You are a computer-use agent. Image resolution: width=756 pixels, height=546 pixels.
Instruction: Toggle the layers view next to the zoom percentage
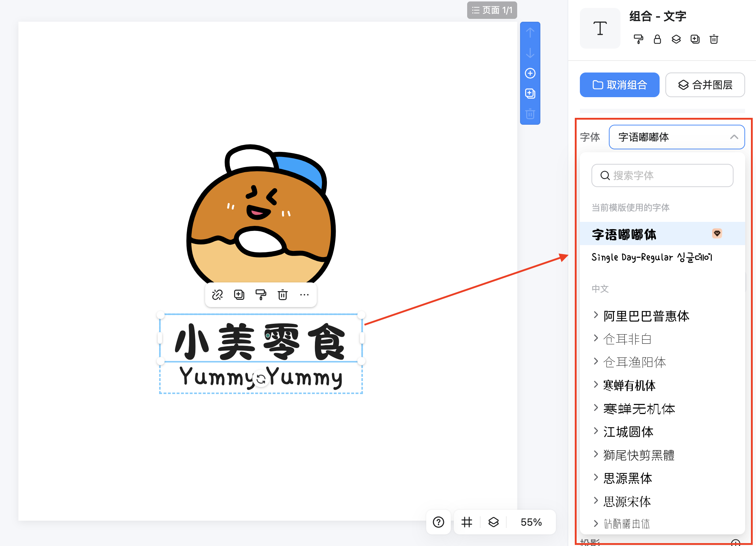tap(493, 522)
